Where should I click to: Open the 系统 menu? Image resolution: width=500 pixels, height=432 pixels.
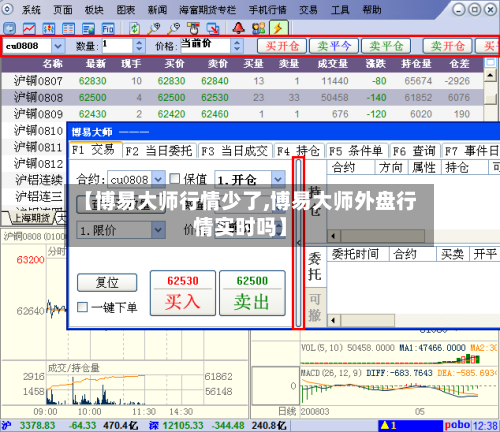(x=31, y=10)
